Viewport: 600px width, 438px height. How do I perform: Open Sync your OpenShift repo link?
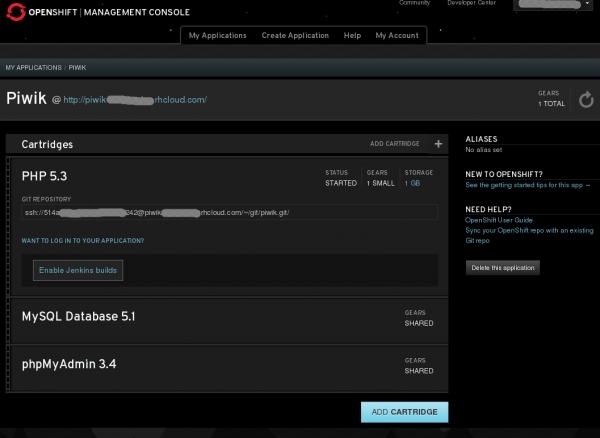coord(529,235)
